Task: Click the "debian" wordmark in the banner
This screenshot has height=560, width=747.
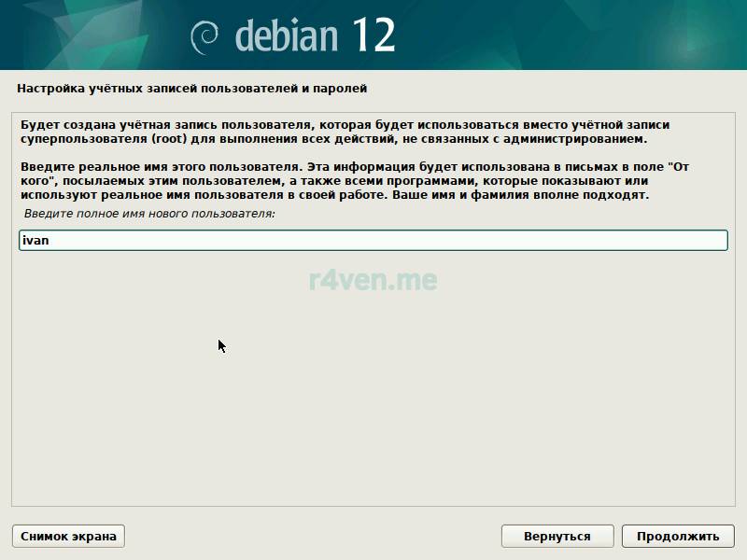Action: point(288,35)
